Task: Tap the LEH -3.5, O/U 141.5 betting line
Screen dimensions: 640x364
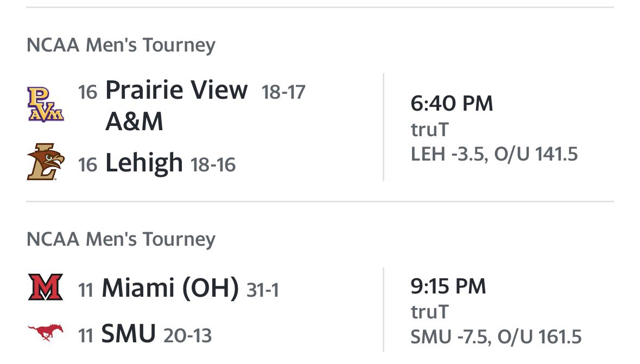Action: click(495, 154)
